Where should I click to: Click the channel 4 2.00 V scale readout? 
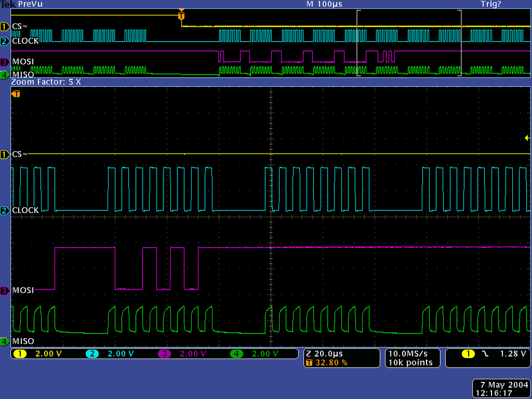(x=265, y=354)
